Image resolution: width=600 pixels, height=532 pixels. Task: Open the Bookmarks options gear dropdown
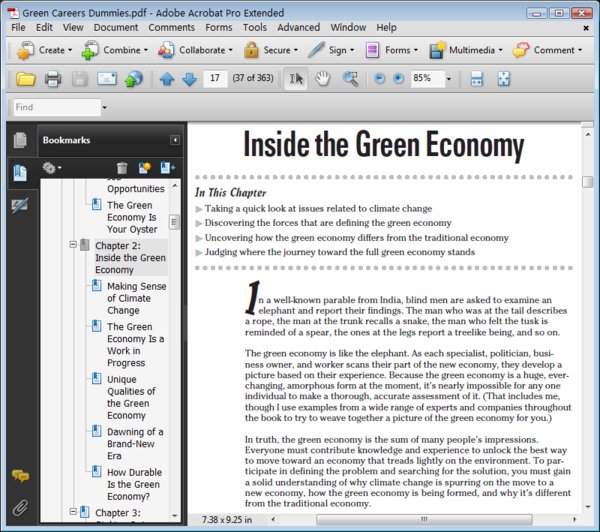pyautogui.click(x=52, y=168)
